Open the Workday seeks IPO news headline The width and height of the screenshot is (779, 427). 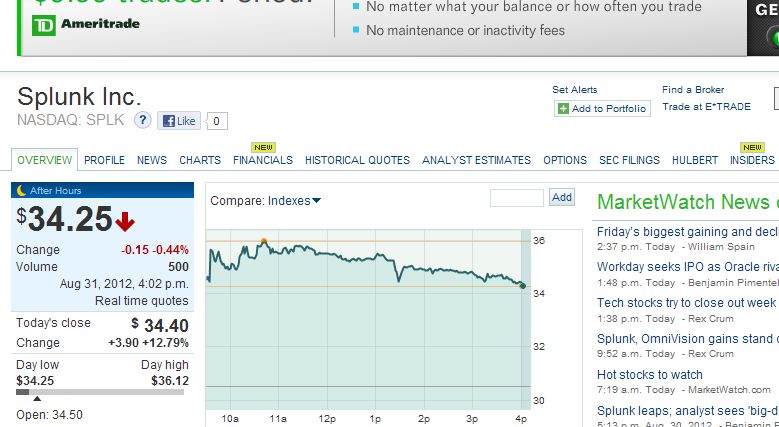pyautogui.click(x=688, y=267)
